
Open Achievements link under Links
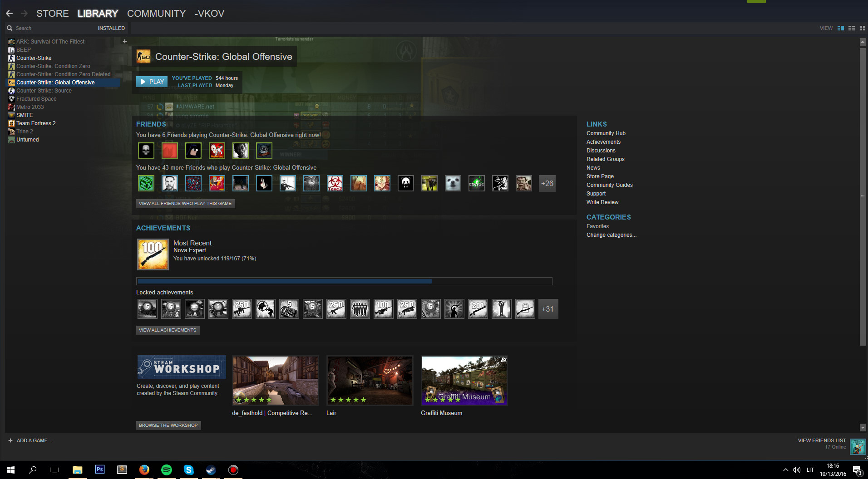pyautogui.click(x=603, y=142)
